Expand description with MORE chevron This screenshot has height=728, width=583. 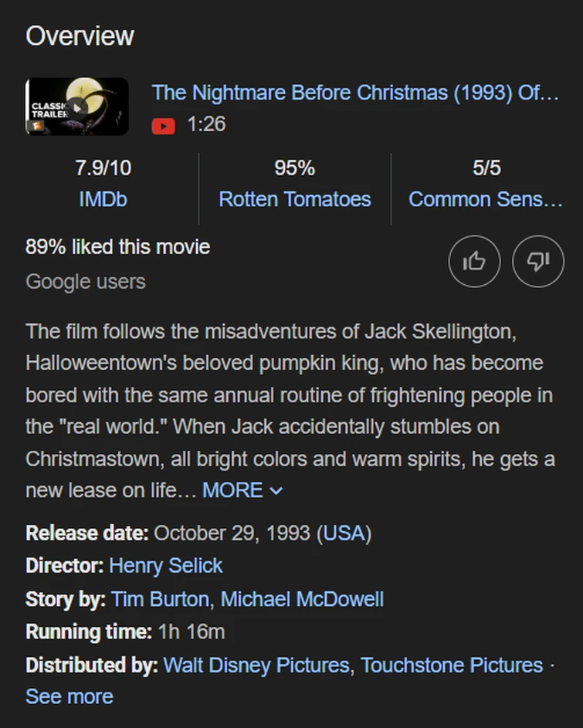point(242,490)
